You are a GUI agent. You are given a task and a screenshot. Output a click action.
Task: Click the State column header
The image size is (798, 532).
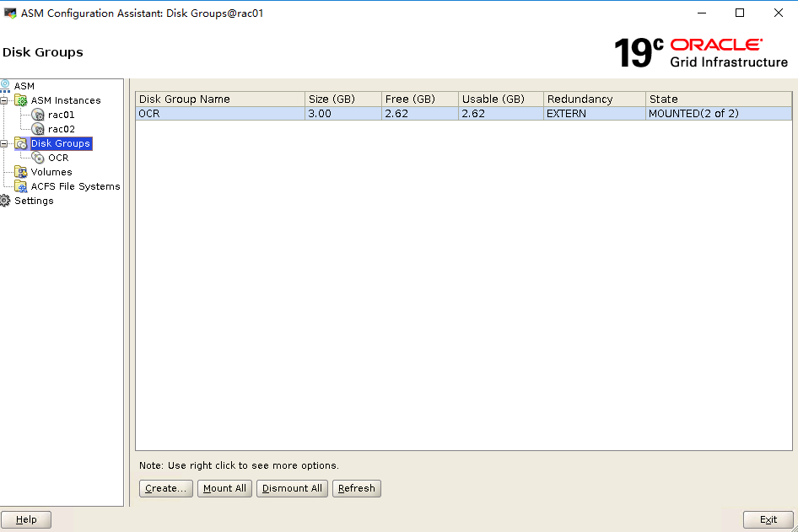pyautogui.click(x=719, y=99)
